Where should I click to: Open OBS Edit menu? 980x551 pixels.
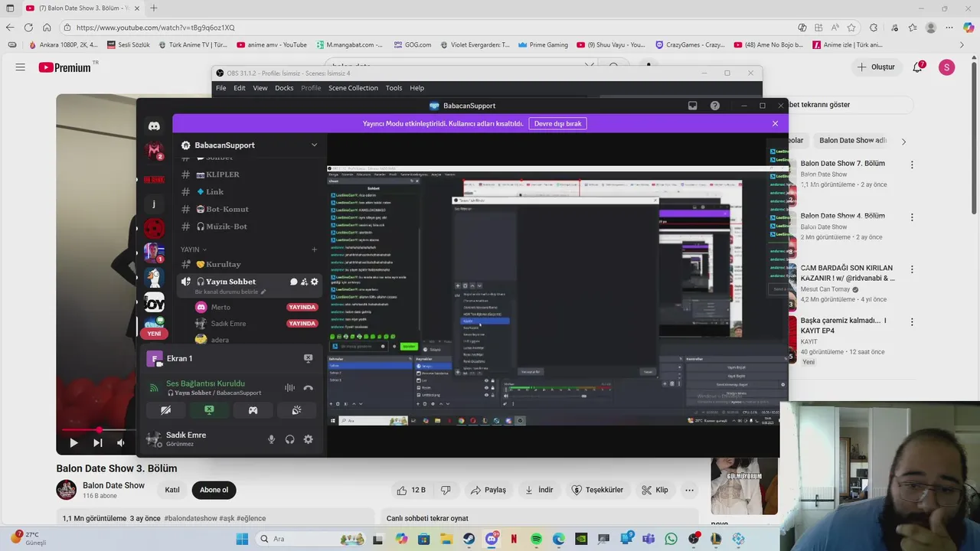[x=240, y=88]
